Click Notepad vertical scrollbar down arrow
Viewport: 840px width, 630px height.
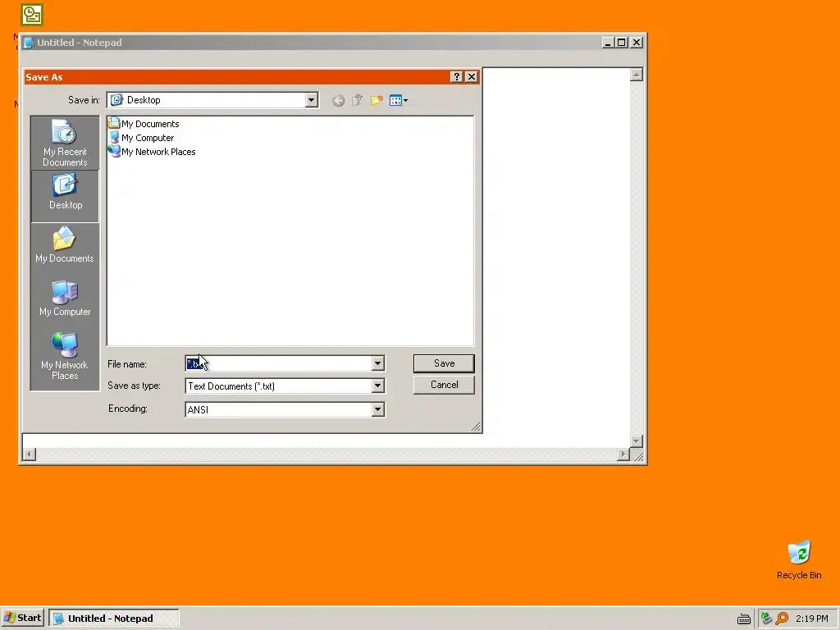[x=636, y=441]
